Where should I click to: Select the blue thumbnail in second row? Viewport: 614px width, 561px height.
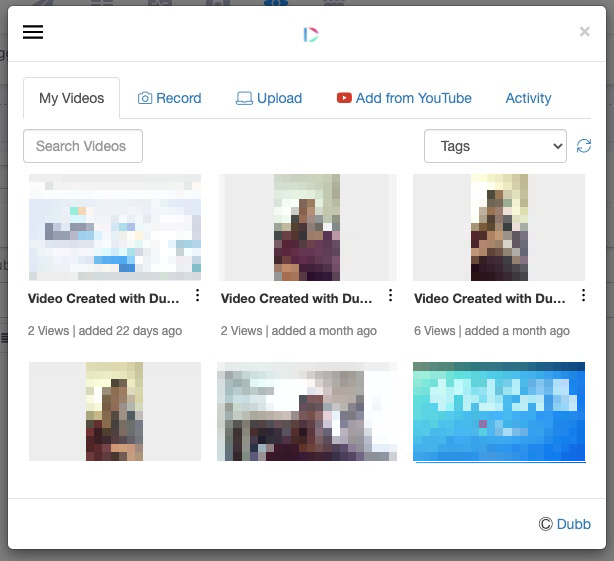click(498, 412)
